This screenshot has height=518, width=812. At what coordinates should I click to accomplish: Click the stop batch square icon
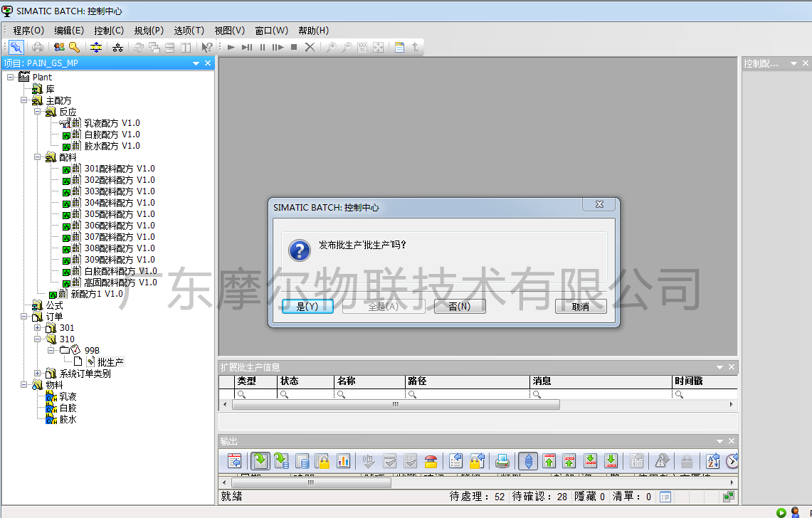point(294,47)
